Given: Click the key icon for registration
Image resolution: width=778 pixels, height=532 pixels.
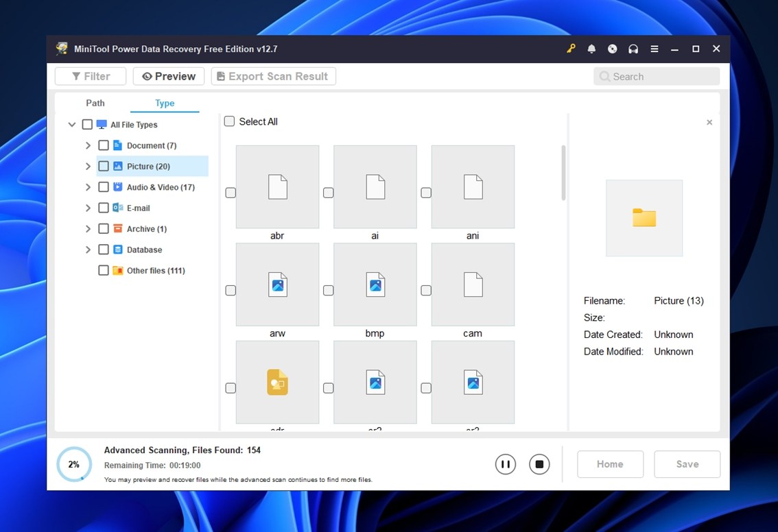Looking at the screenshot, I should (x=571, y=49).
